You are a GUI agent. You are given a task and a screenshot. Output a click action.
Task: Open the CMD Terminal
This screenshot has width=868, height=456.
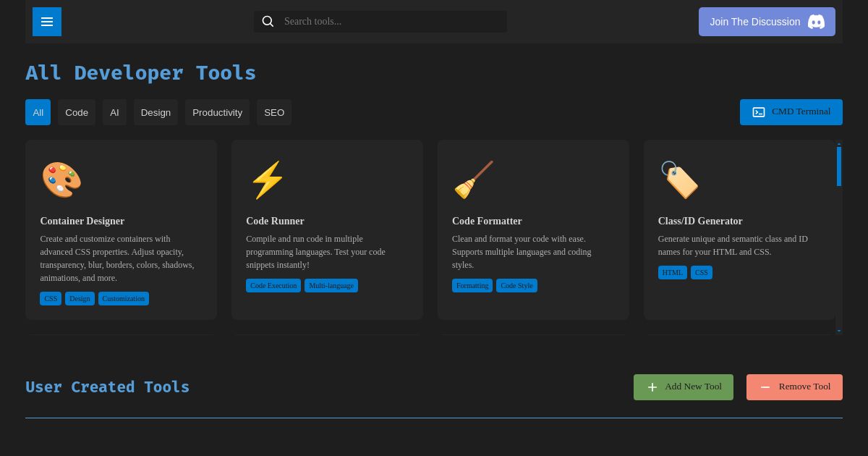pyautogui.click(x=791, y=112)
